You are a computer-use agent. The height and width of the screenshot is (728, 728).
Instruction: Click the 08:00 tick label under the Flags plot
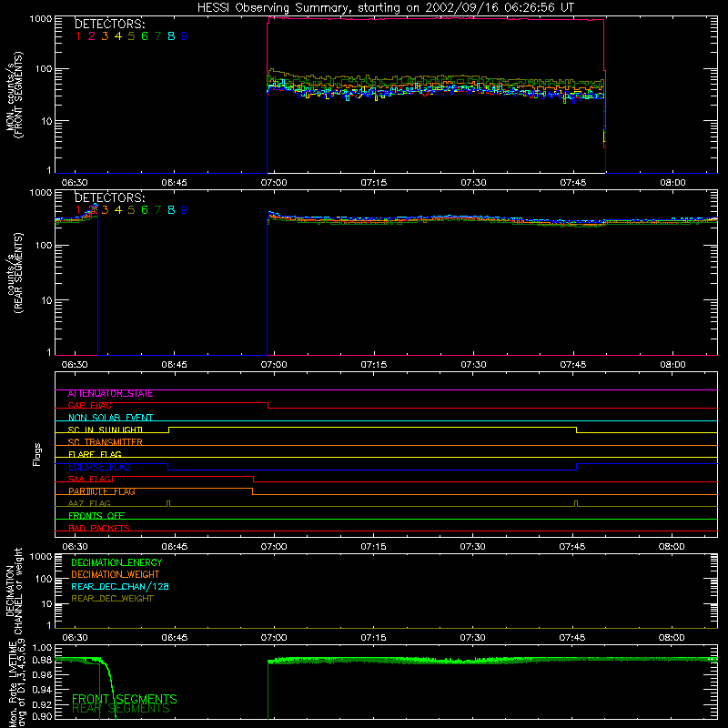tap(672, 547)
